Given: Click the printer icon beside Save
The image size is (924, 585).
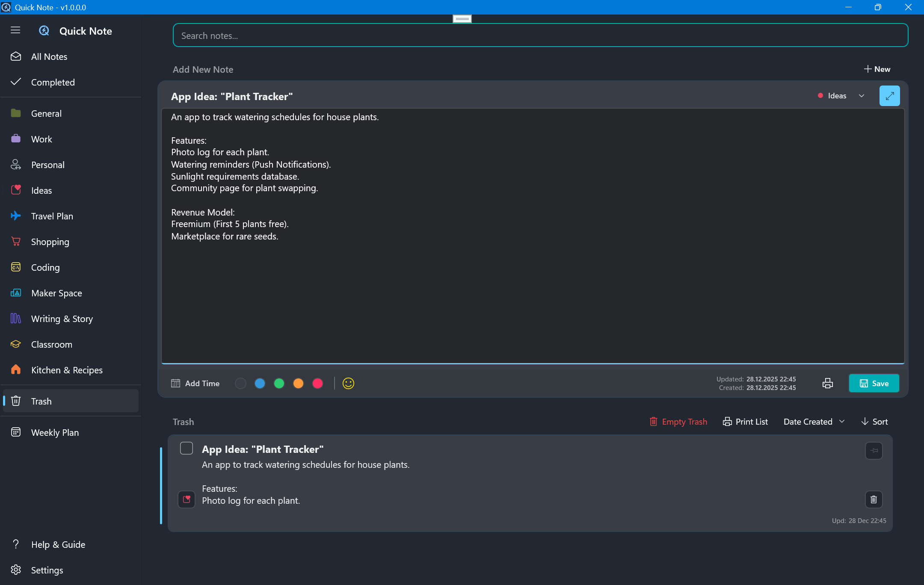Looking at the screenshot, I should click(827, 383).
